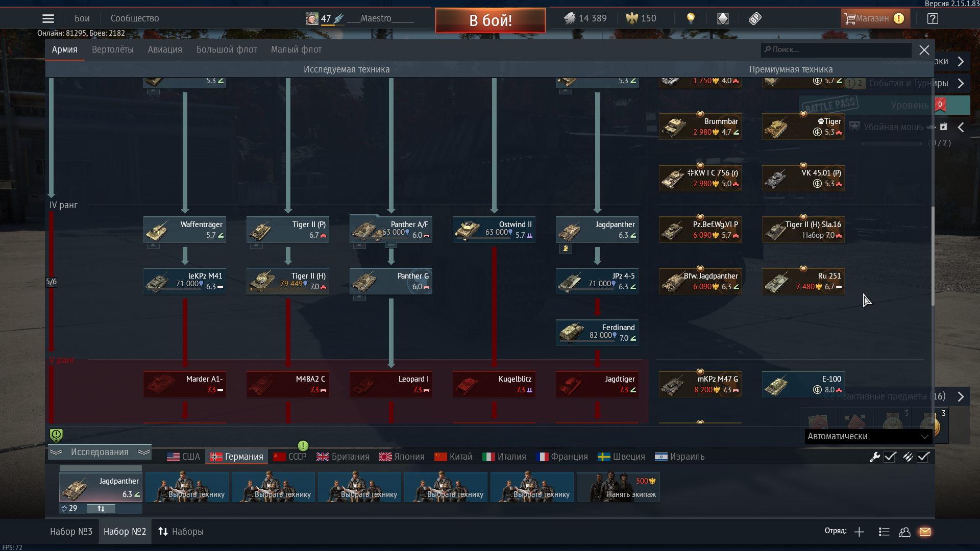Viewport: 980px width, 551px height.
Task: Select the leKPz M41 vehicle card
Action: coord(185,281)
